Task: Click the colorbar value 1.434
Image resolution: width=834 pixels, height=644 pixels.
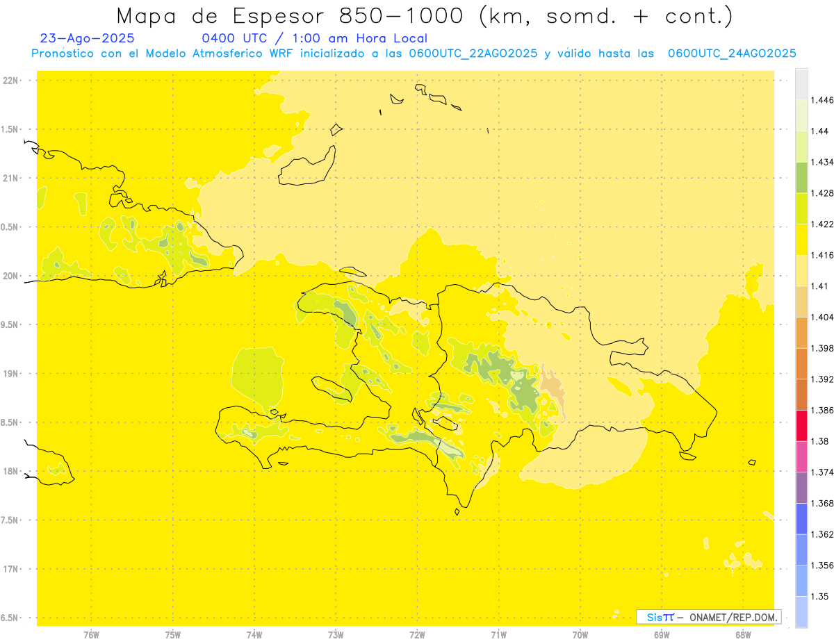Action: (822, 162)
